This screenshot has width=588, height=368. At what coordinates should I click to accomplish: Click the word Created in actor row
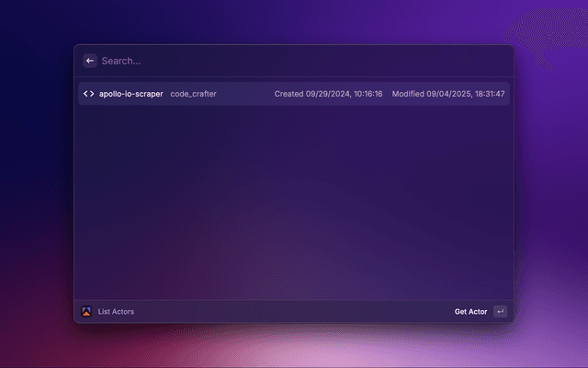tap(288, 94)
